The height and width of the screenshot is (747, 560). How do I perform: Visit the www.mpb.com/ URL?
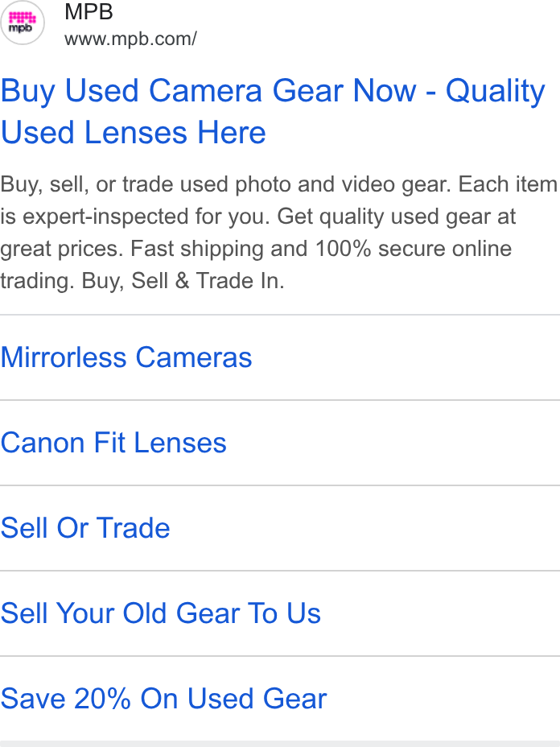coord(130,39)
